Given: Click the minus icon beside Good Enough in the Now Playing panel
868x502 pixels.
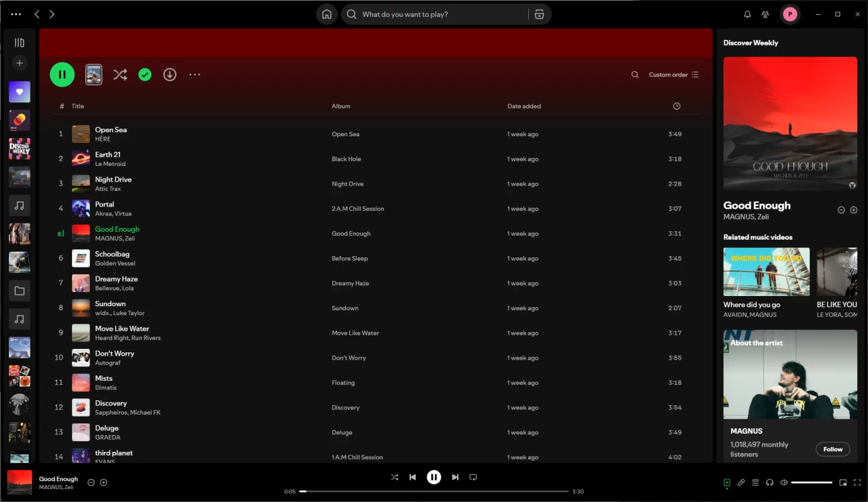Looking at the screenshot, I should 841,210.
